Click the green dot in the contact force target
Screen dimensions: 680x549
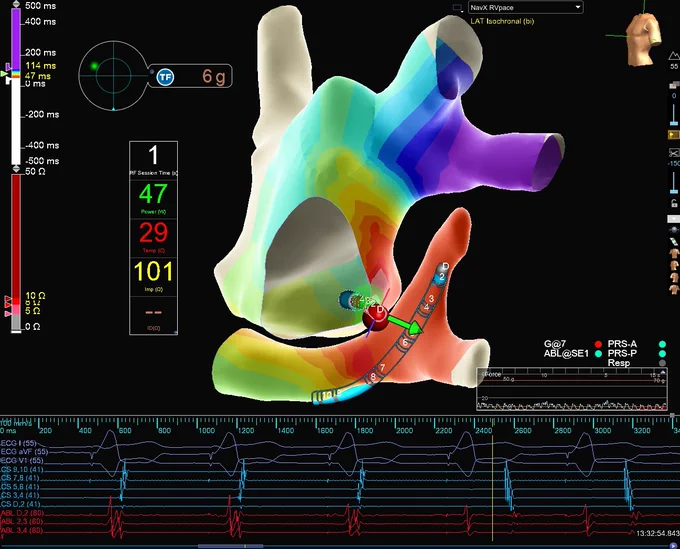pos(94,66)
